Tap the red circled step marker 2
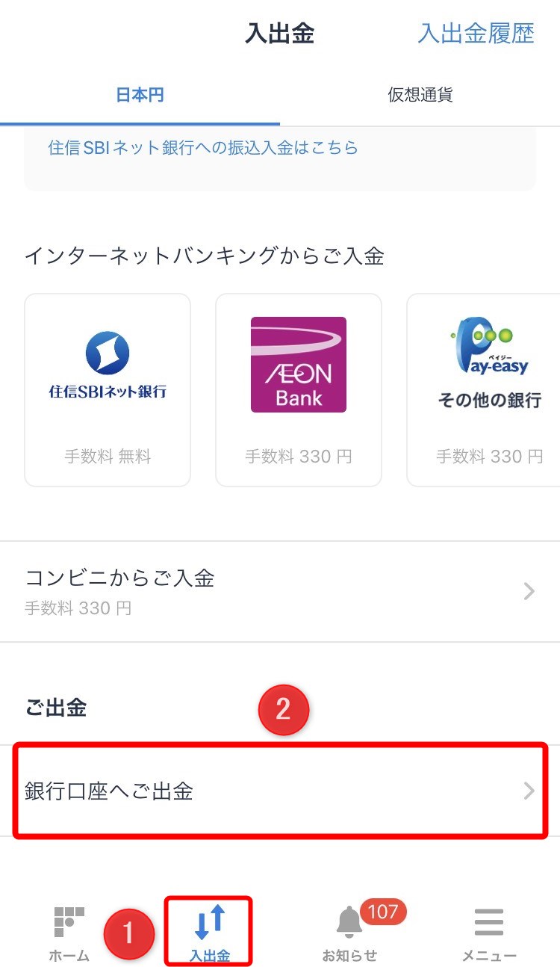The image size is (560, 967). click(x=284, y=710)
